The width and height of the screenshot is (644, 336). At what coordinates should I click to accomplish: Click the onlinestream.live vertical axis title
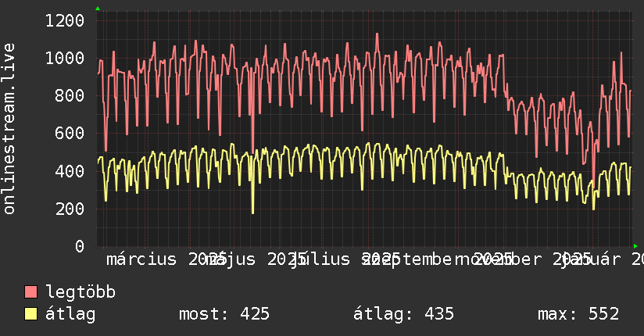(9, 129)
